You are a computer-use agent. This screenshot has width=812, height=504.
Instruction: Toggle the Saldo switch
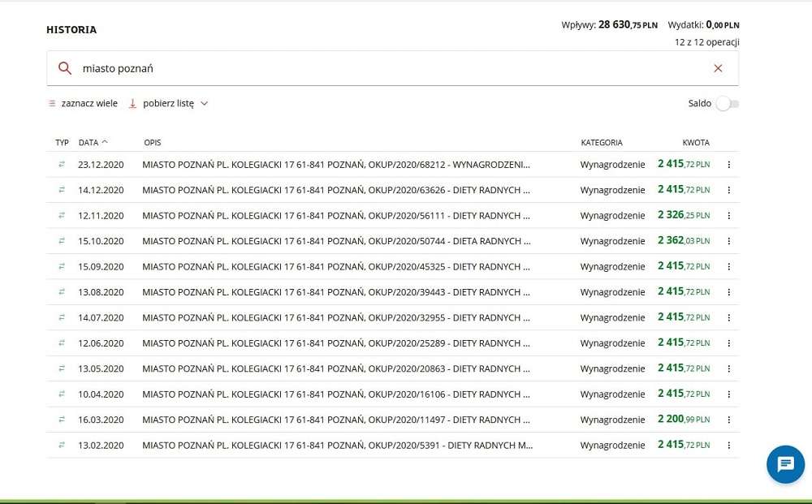tap(727, 104)
